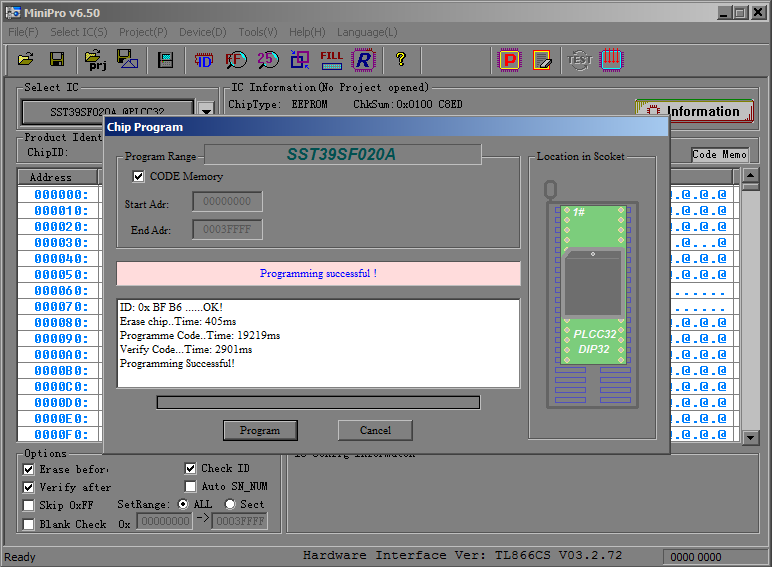Read chip with the R chip icon
The height and width of the screenshot is (567, 772).
click(x=363, y=60)
